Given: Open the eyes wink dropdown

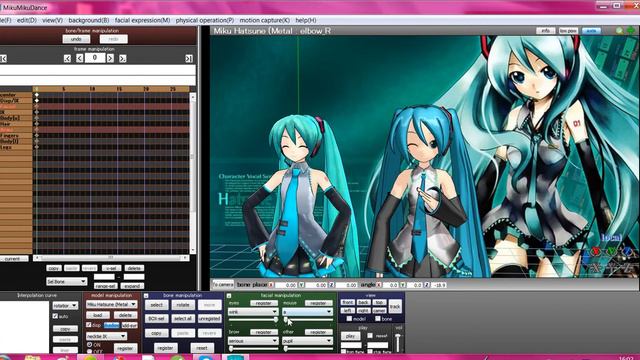Looking at the screenshot, I should coord(253,311).
